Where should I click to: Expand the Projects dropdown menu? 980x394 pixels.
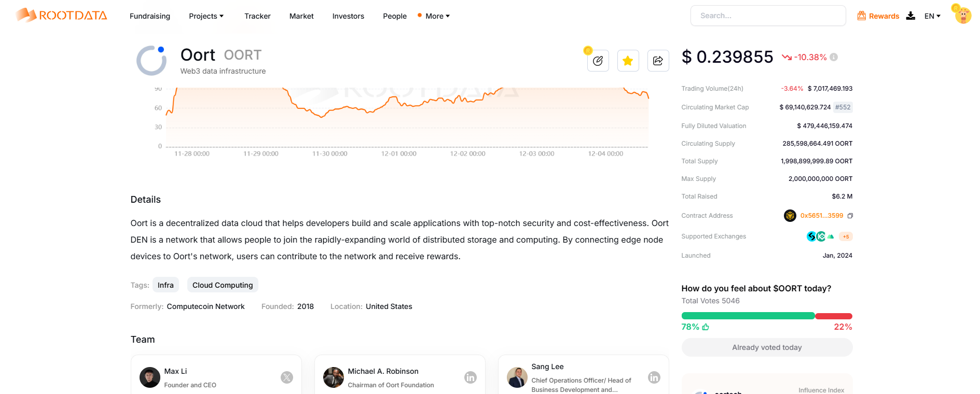tap(206, 16)
